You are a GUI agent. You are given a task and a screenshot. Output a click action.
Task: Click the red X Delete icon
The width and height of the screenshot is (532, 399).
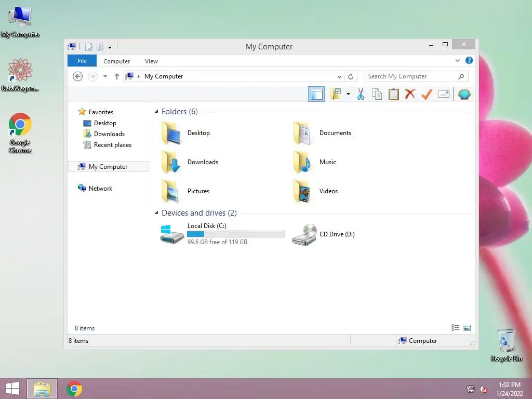pyautogui.click(x=410, y=94)
